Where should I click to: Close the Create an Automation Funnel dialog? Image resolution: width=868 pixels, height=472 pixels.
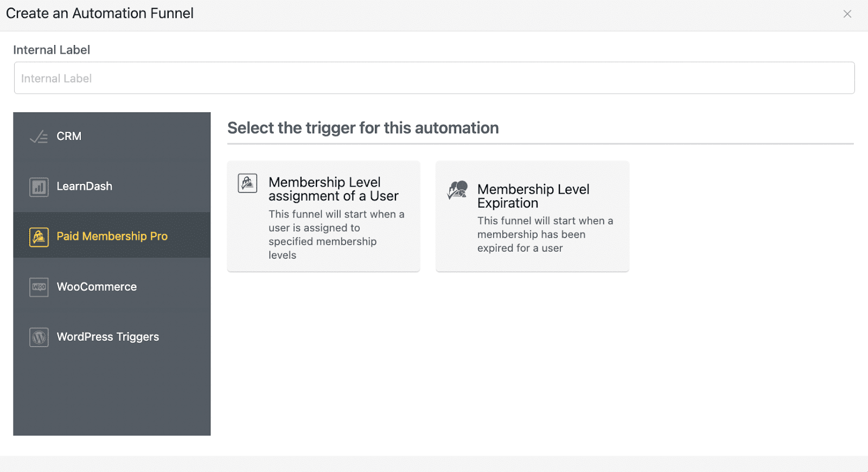(847, 14)
